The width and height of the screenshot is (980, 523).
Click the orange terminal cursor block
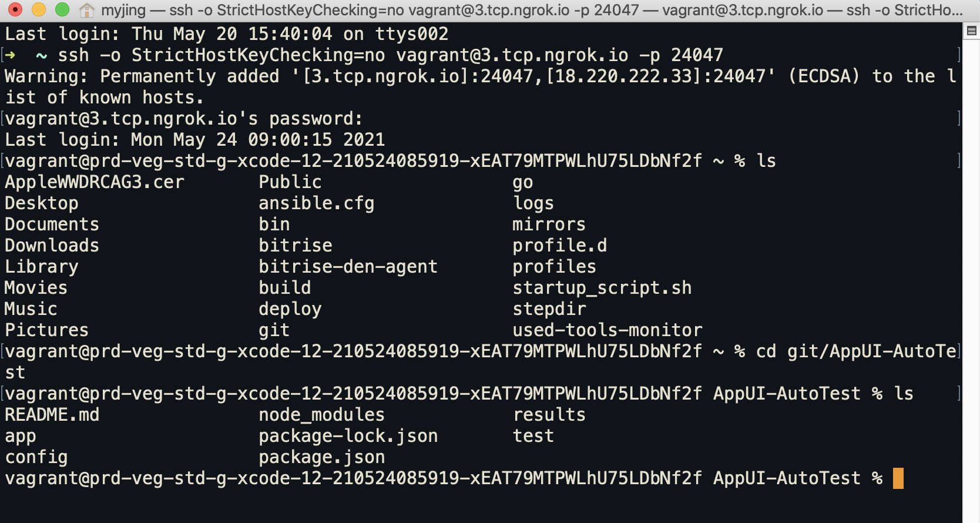[x=898, y=478]
